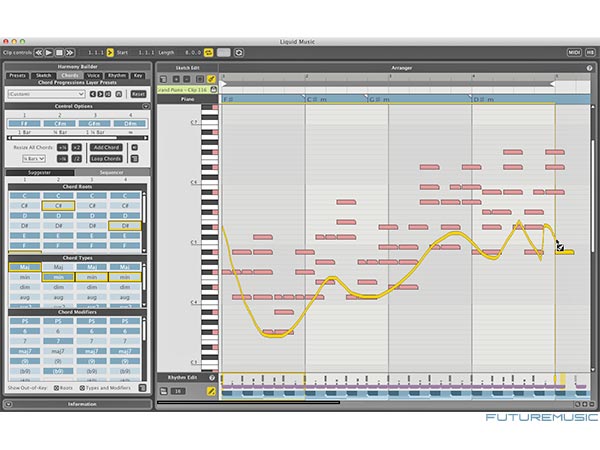Toggle Types and Modifiers checkbox

82,388
